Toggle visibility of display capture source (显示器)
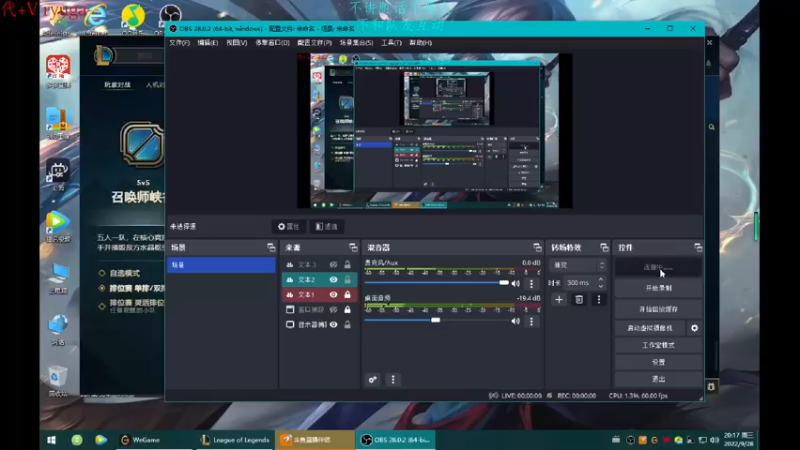The width and height of the screenshot is (800, 450). pos(333,324)
